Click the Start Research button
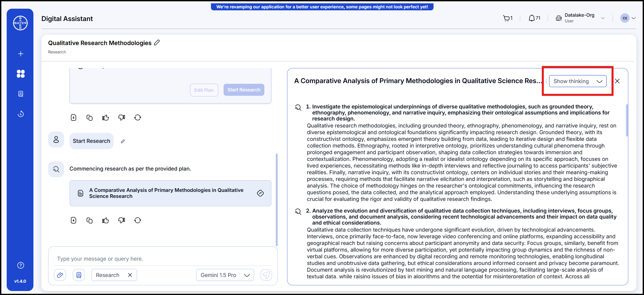The width and height of the screenshot is (644, 295). tap(244, 90)
